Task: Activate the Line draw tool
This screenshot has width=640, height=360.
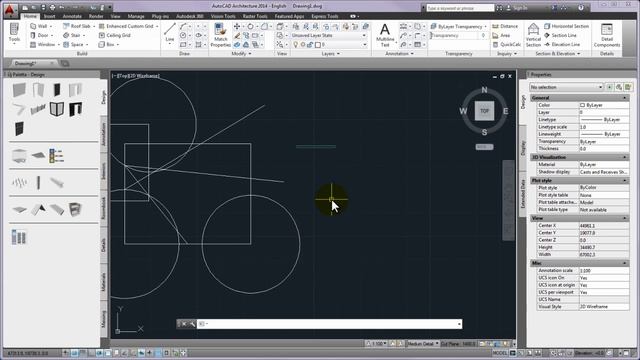Action: point(169,33)
